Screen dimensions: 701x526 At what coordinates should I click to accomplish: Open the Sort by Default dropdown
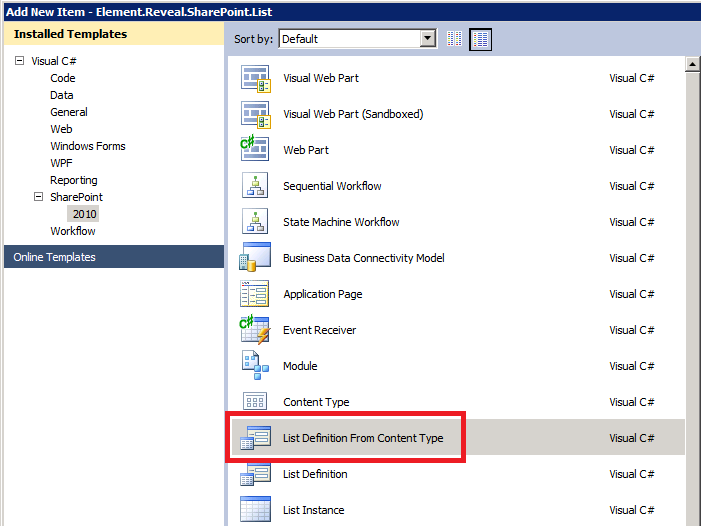click(x=357, y=39)
